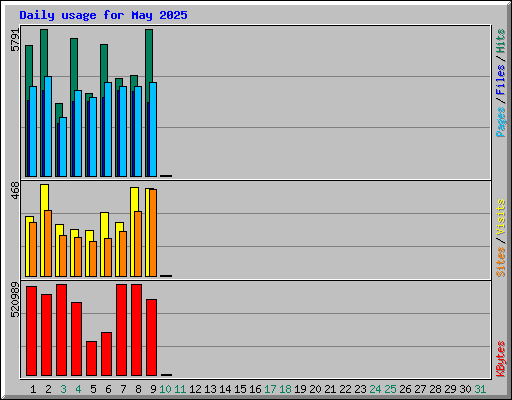
Task: Click day 19 on the date axis
Action: [x=300, y=389]
